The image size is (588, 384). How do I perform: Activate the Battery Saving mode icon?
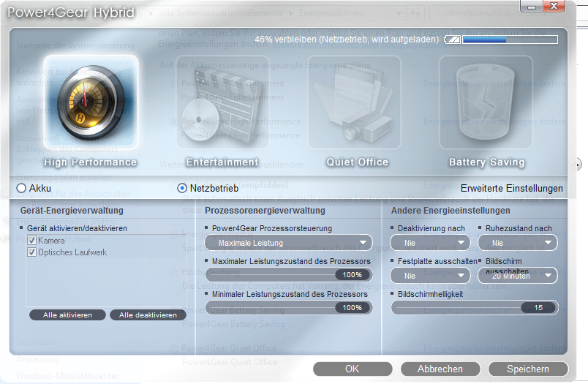(x=486, y=102)
